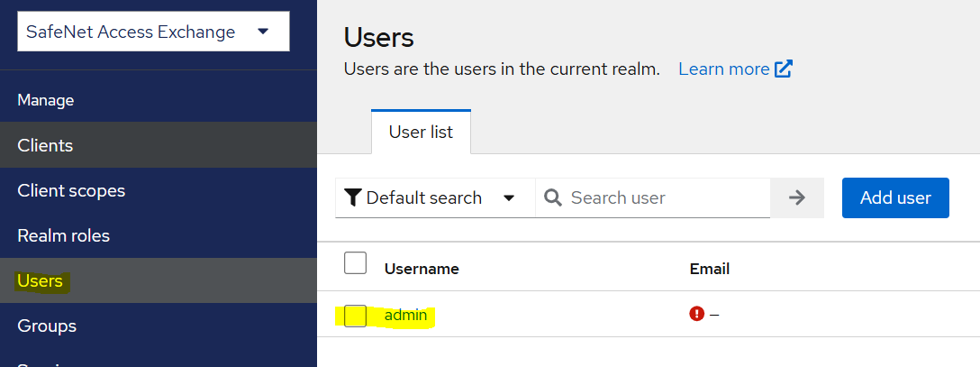Open the SafeNet Access Exchange realm dropdown
Viewport: 980px width, 367px height.
pyautogui.click(x=153, y=32)
